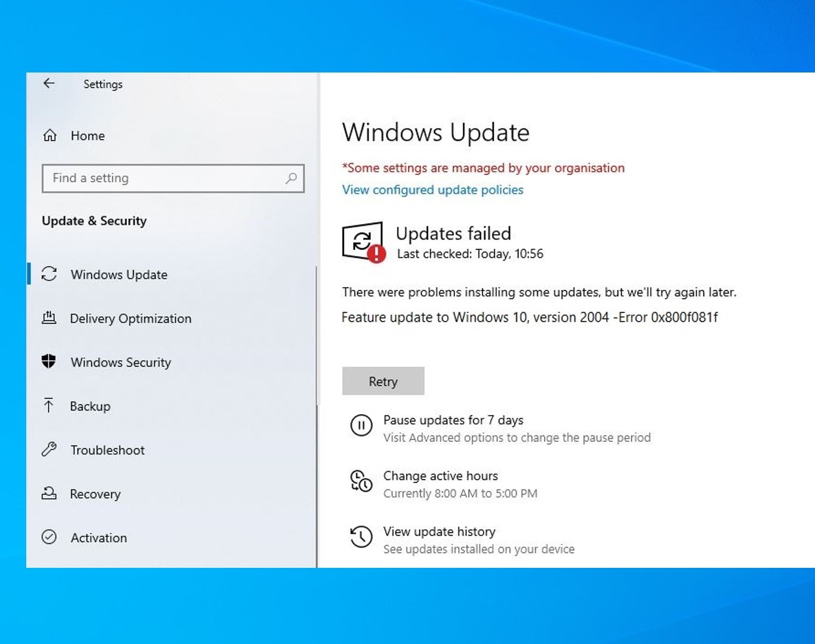Click the Windows Update sync arrows icon
This screenshot has width=815, height=644.
pos(49,274)
